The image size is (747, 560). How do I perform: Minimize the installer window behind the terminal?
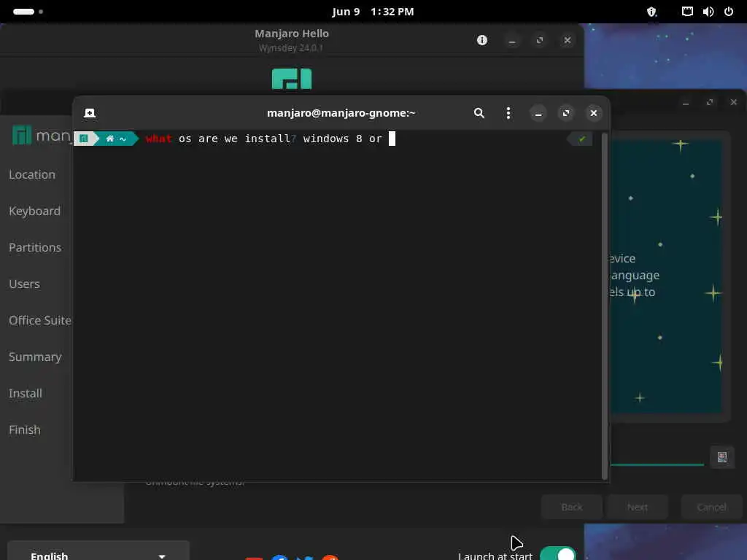point(686,102)
